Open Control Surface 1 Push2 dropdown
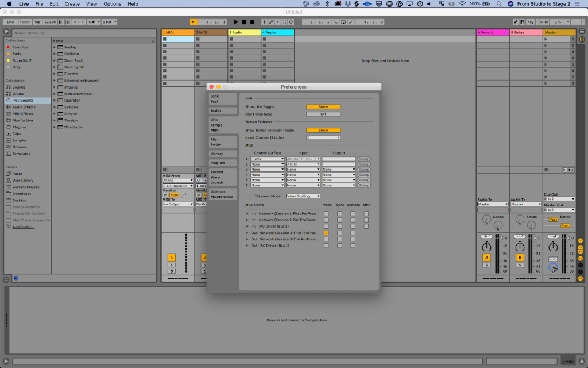588x368 pixels. pyautogui.click(x=268, y=159)
